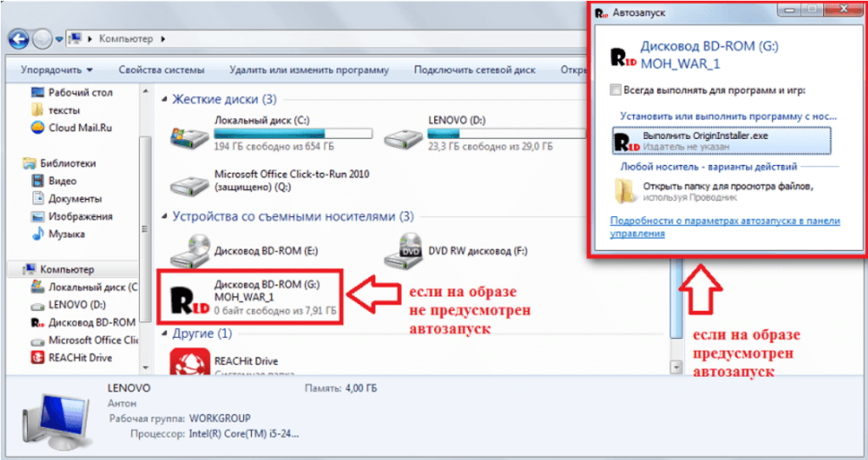
Task: Select the LENOVO (D:) drive icon
Action: coord(403,136)
